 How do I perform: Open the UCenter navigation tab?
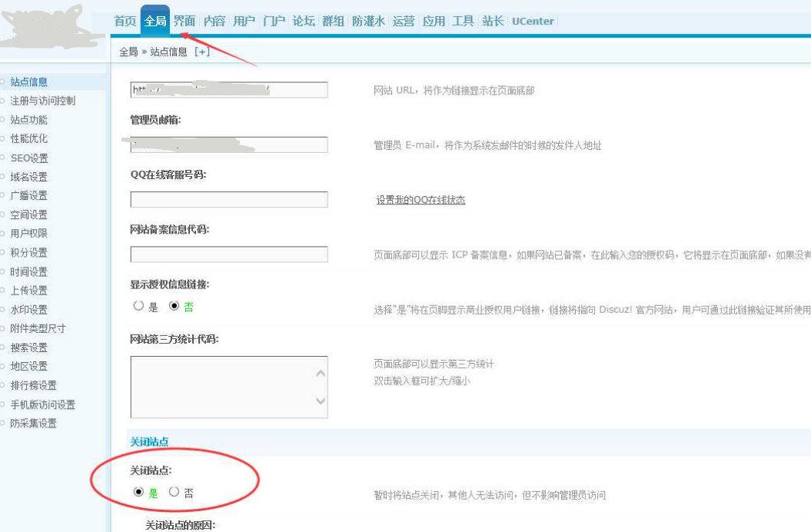[533, 22]
